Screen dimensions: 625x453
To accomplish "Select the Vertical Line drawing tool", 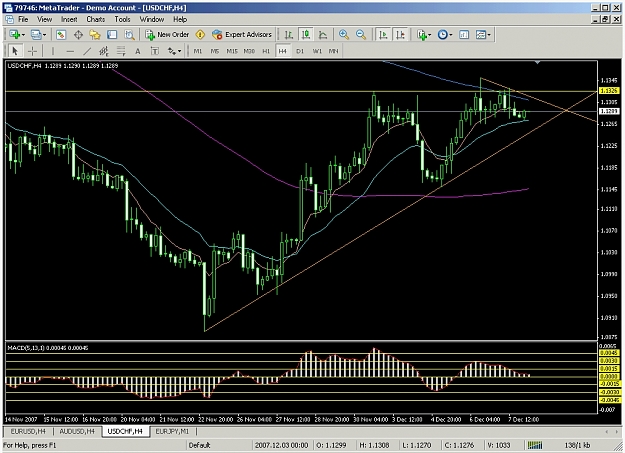I will [x=53, y=51].
